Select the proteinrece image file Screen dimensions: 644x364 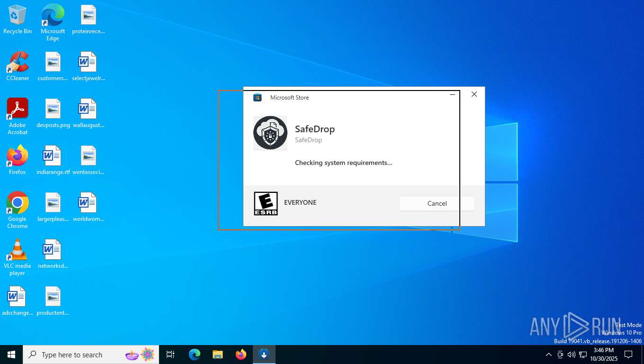click(x=88, y=20)
